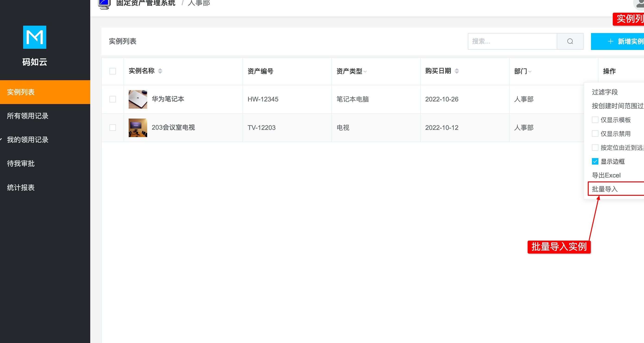Viewport: 644px width, 343px height.
Task: Select 按创建时间范围过滤 menu entry
Action: tap(618, 106)
